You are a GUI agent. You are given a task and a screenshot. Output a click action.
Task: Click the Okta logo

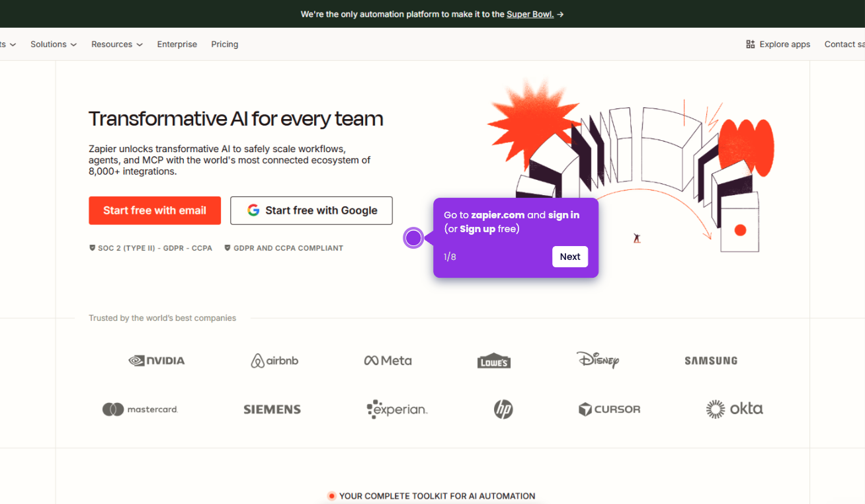(734, 409)
